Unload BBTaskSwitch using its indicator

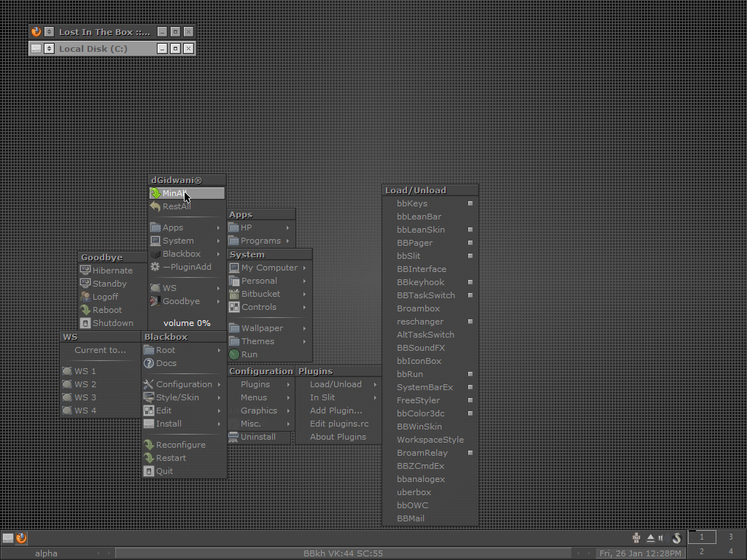[x=471, y=295]
